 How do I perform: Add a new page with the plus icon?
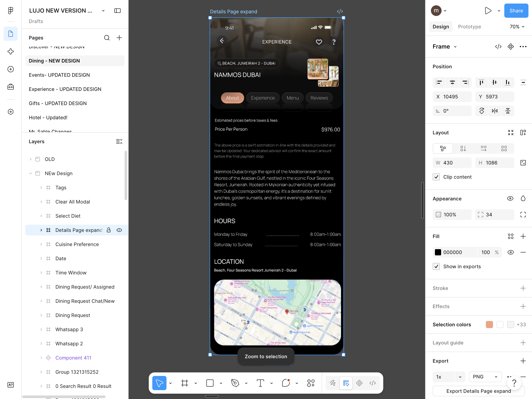pos(119,38)
